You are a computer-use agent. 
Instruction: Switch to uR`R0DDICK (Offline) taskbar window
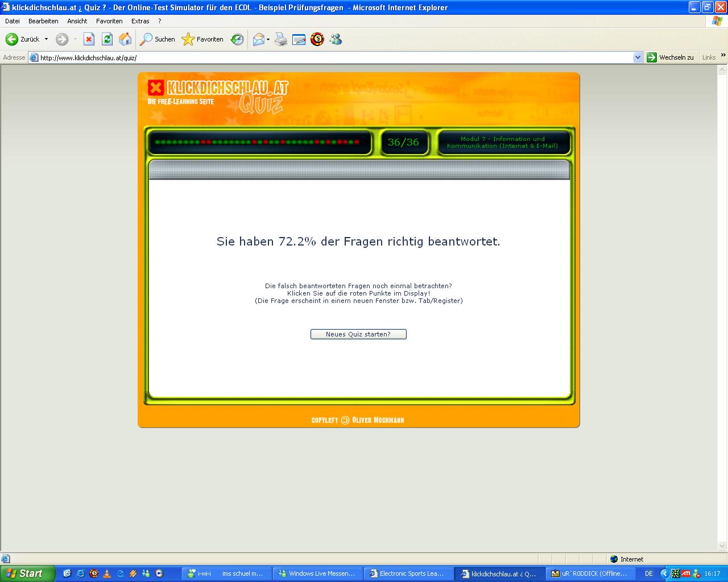click(590, 573)
